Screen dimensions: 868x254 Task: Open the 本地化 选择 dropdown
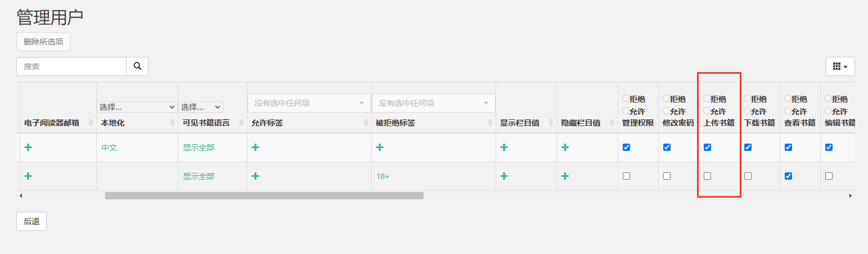point(137,107)
